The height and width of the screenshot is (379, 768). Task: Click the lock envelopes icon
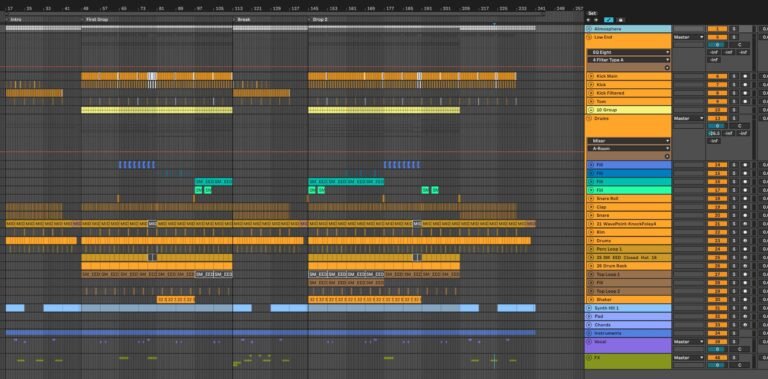click(621, 20)
